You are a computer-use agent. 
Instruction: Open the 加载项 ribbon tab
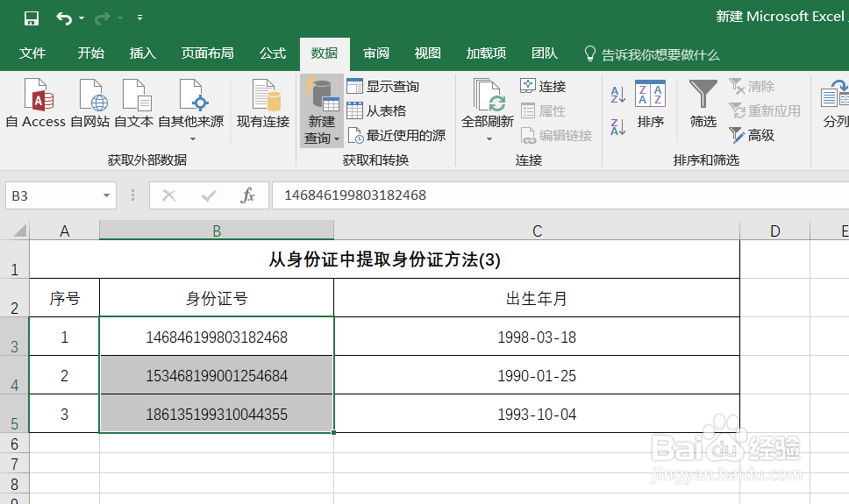pos(486,53)
